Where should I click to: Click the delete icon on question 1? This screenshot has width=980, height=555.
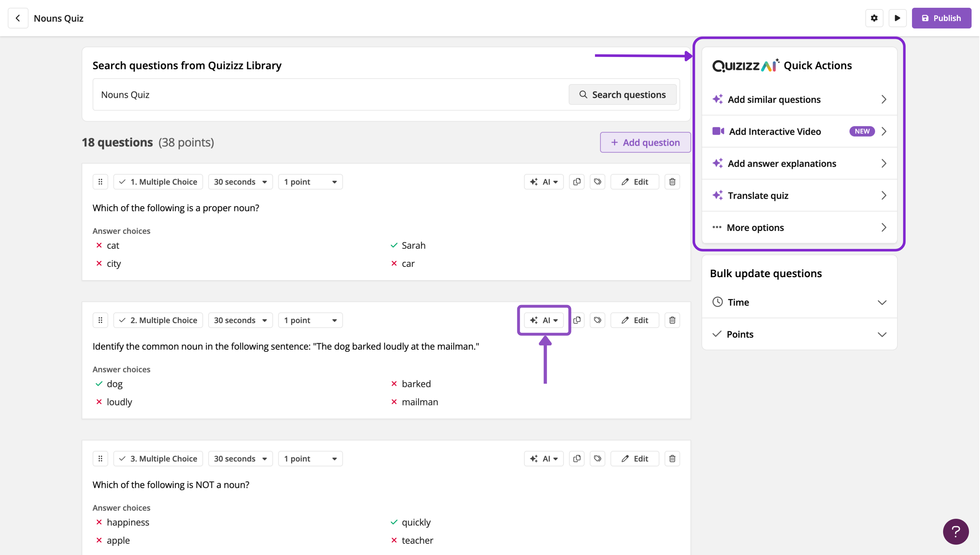(x=672, y=182)
